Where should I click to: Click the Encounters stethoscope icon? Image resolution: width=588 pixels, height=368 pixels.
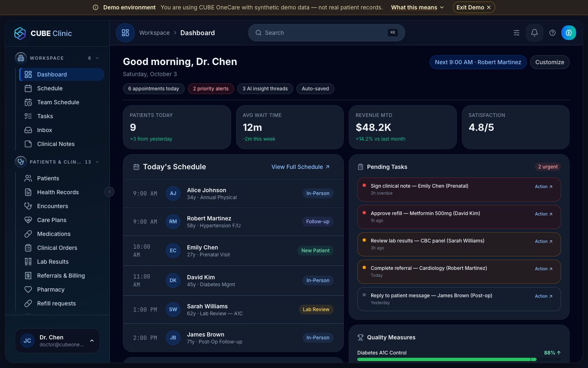(x=28, y=206)
